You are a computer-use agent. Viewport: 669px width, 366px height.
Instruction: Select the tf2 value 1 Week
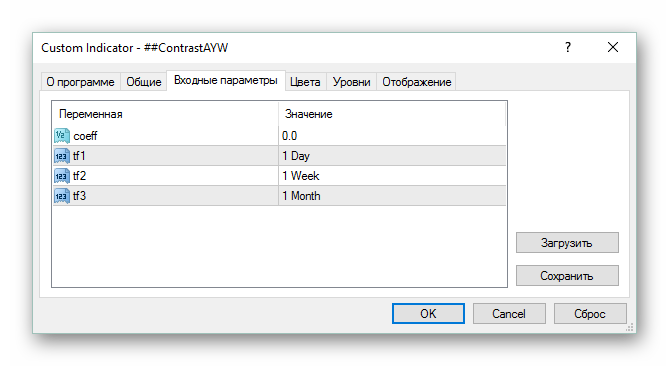(392, 176)
